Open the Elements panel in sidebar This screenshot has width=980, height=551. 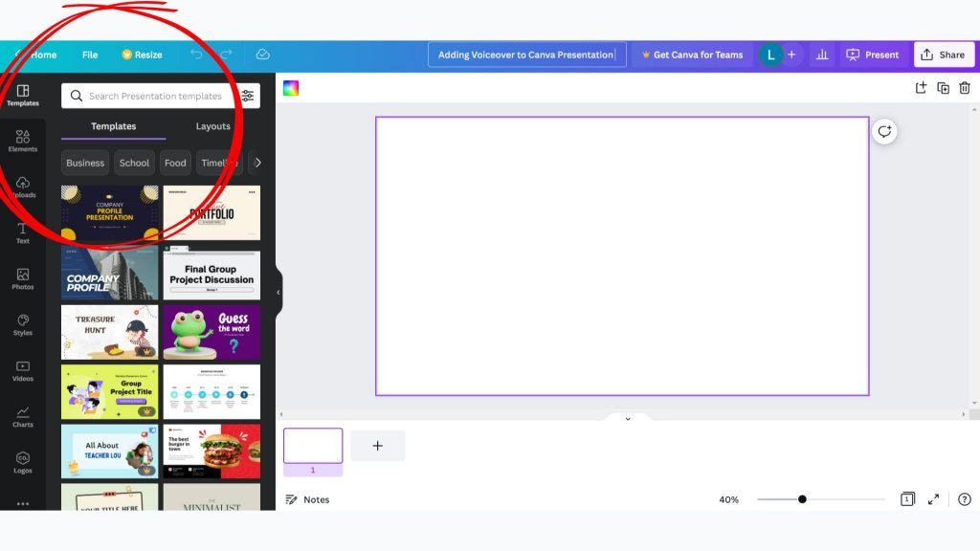22,141
